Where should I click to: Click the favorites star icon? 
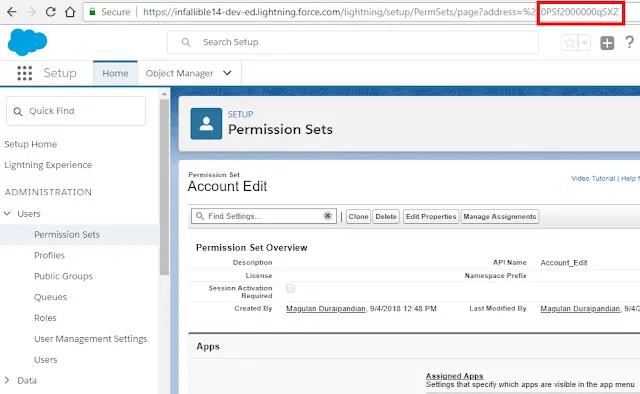coord(570,42)
